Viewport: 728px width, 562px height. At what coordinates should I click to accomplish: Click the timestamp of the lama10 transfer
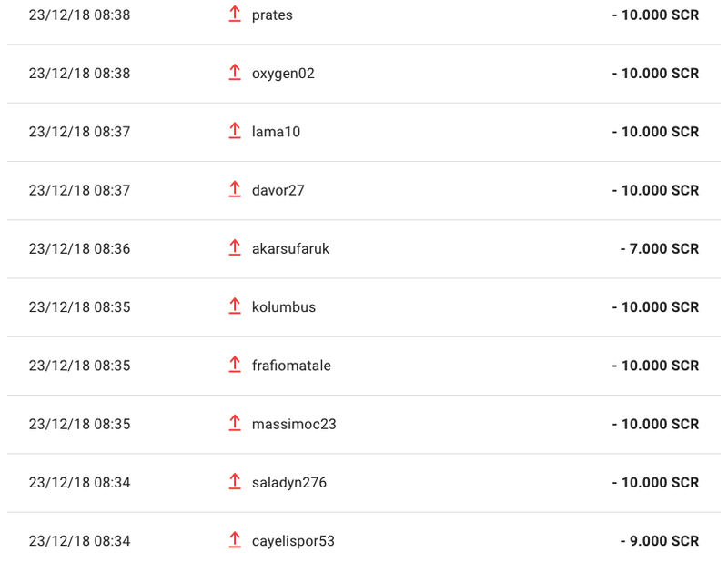79,132
